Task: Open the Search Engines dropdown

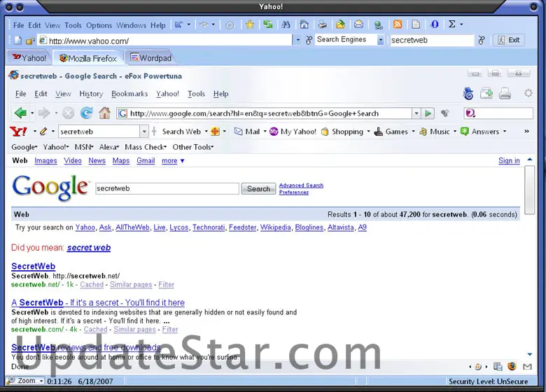Action: pyautogui.click(x=380, y=41)
